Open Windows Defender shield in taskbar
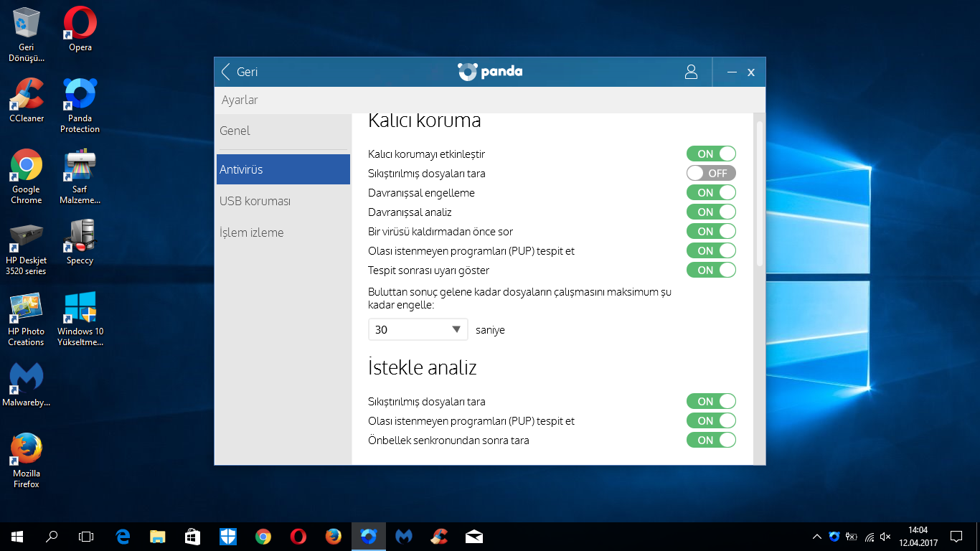This screenshot has height=551, width=980. click(x=228, y=536)
